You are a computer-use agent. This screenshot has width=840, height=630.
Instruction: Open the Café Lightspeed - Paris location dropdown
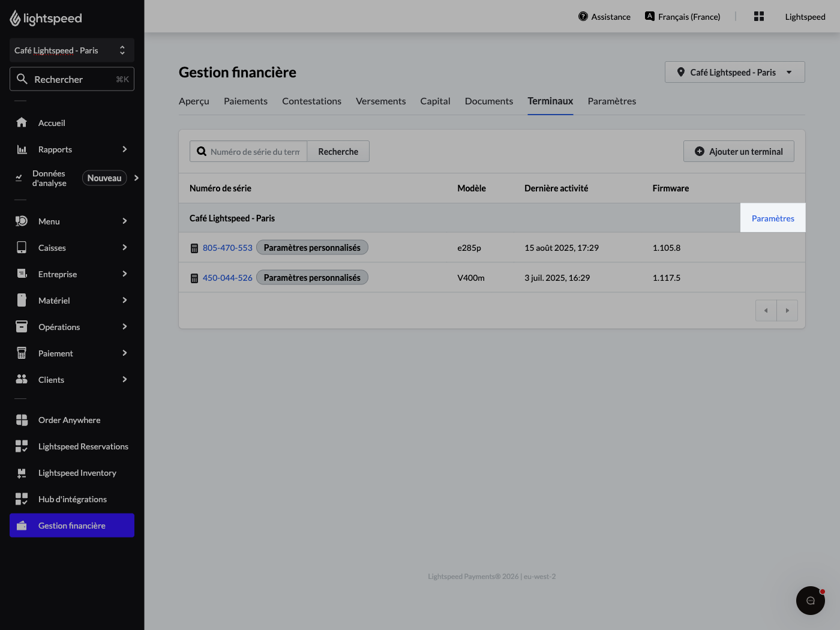click(735, 72)
